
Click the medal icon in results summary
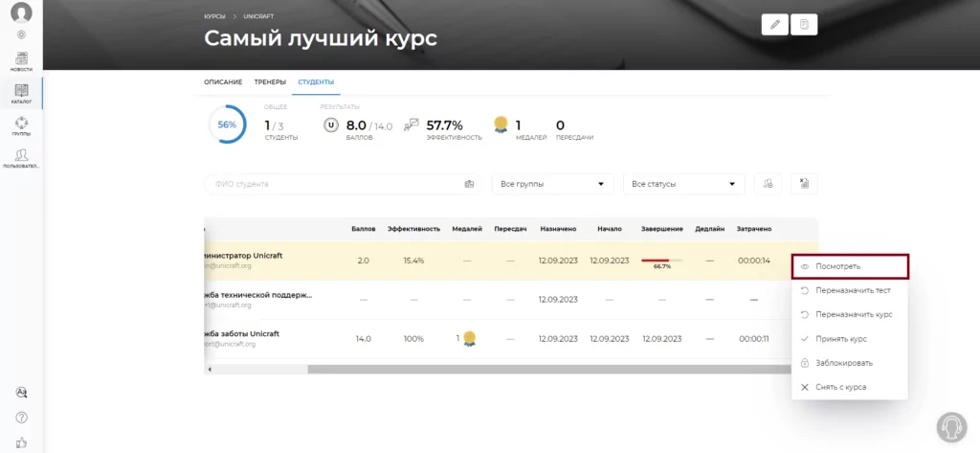click(x=501, y=125)
